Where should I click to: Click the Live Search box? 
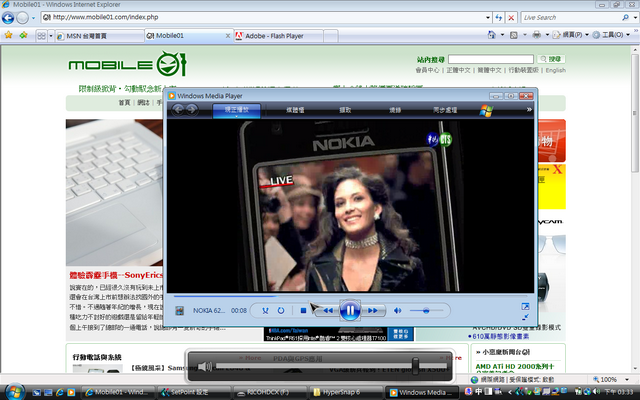click(x=570, y=18)
